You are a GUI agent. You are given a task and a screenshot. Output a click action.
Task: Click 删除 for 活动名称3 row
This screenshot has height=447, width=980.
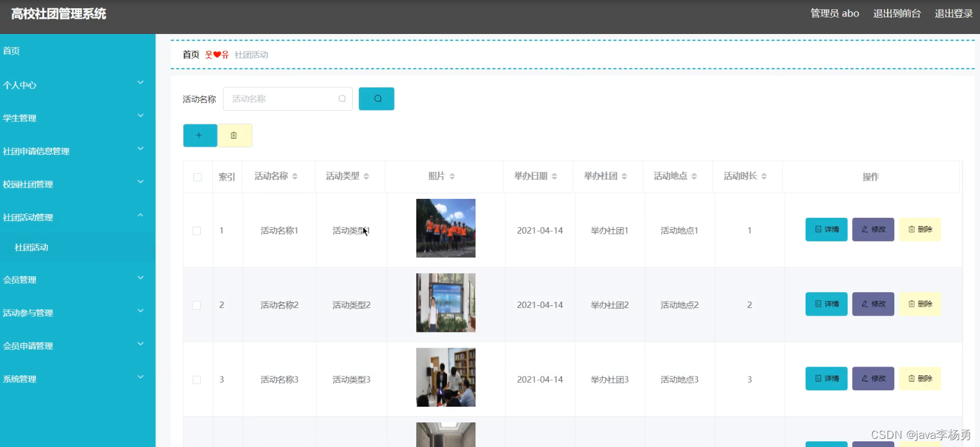[x=920, y=378]
